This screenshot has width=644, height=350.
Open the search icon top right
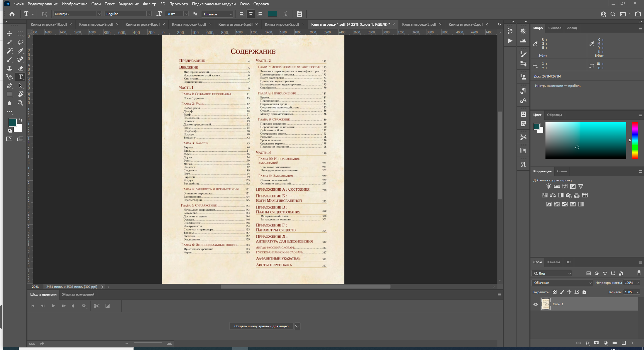(x=613, y=14)
